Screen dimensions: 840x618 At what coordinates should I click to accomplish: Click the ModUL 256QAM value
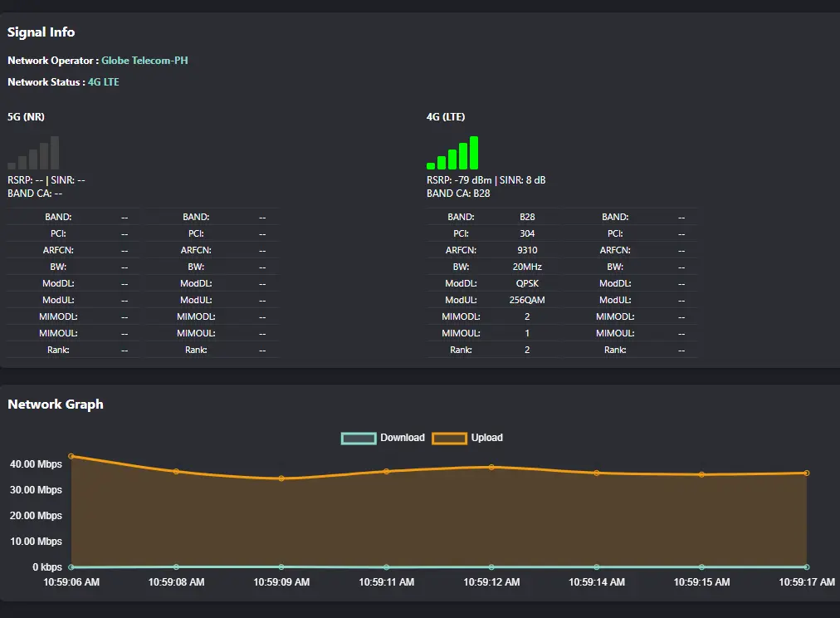(527, 300)
